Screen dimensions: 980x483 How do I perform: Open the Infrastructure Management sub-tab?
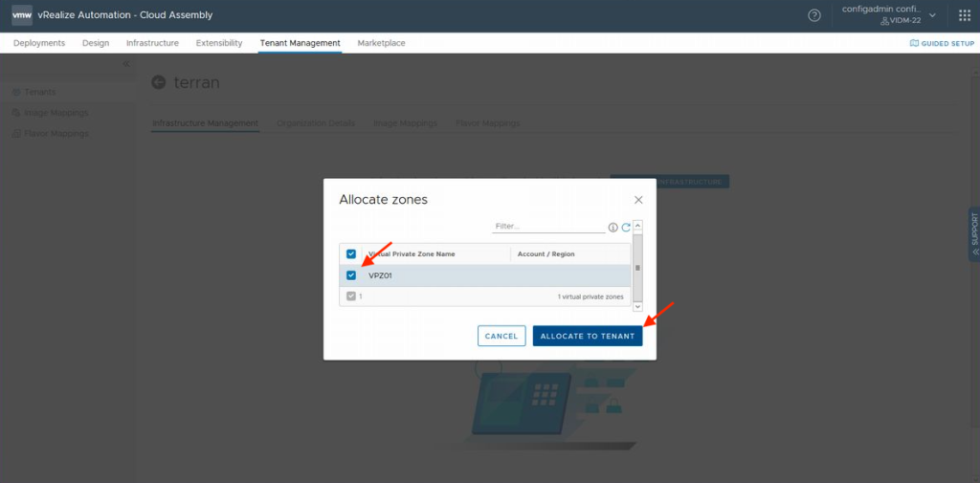pyautogui.click(x=206, y=123)
